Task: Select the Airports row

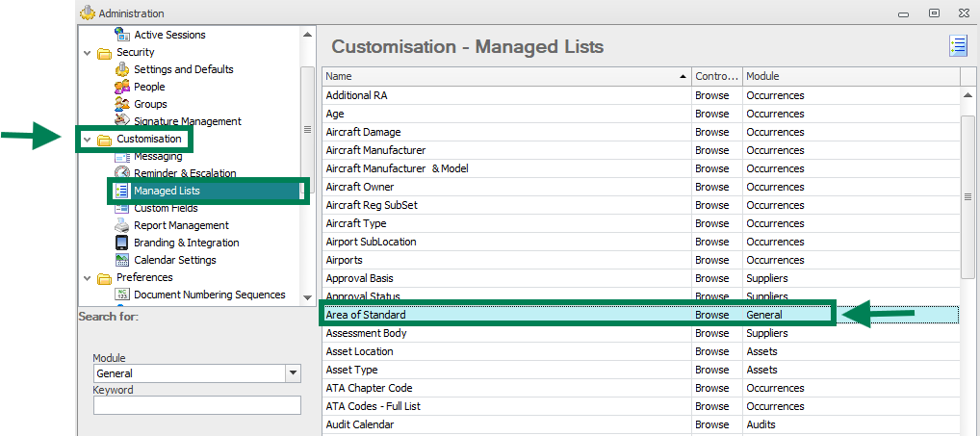Action: point(640,260)
